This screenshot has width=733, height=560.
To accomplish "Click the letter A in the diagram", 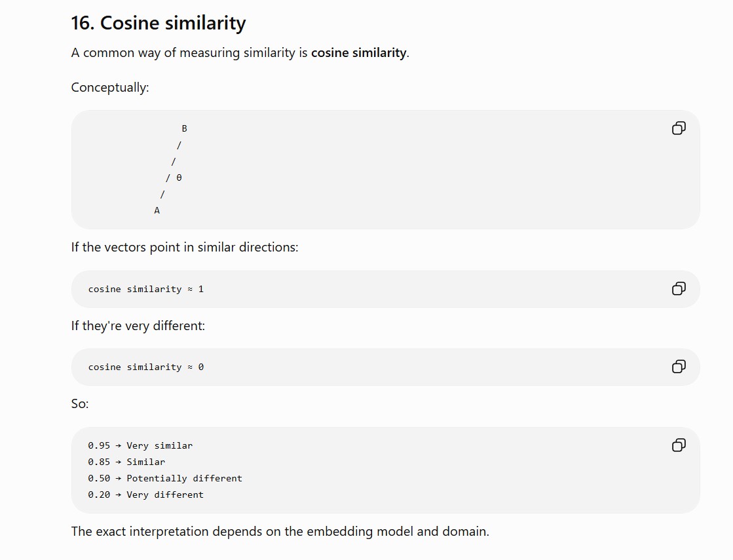I will coord(157,210).
